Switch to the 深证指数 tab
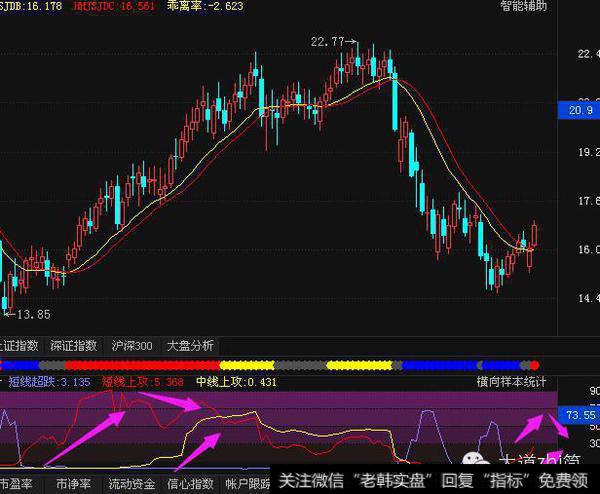 73,346
